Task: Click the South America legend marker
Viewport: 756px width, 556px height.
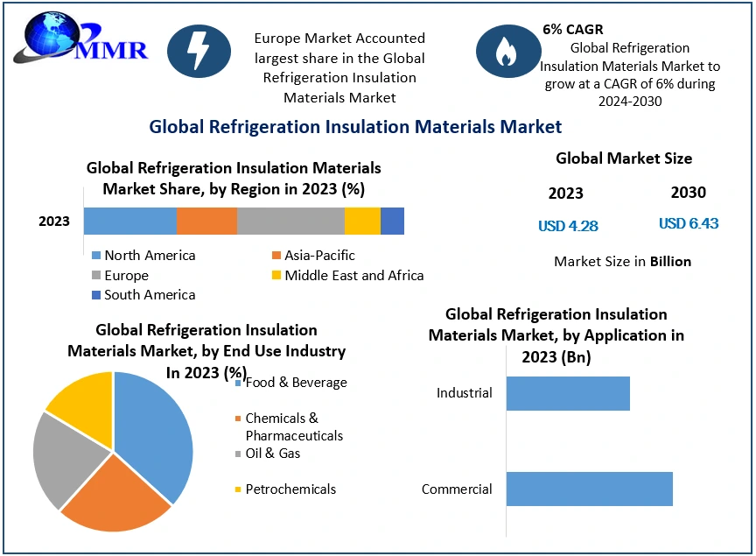Action: pyautogui.click(x=96, y=295)
